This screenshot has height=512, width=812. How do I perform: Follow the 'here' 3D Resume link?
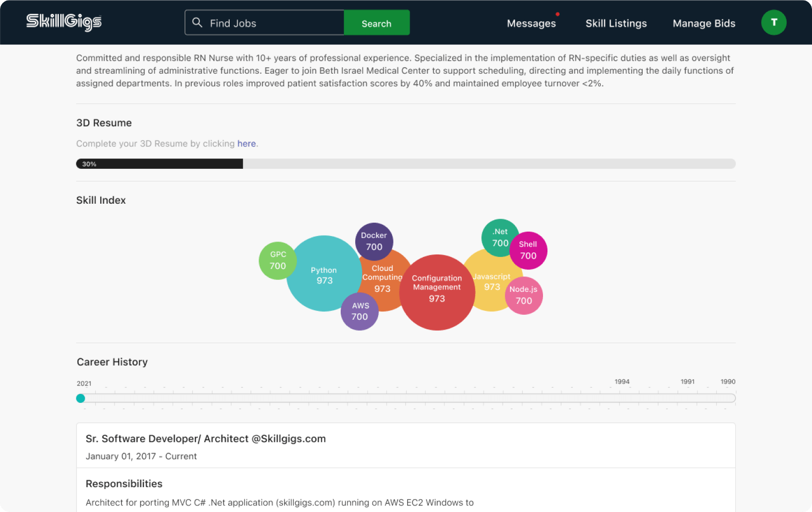click(246, 143)
